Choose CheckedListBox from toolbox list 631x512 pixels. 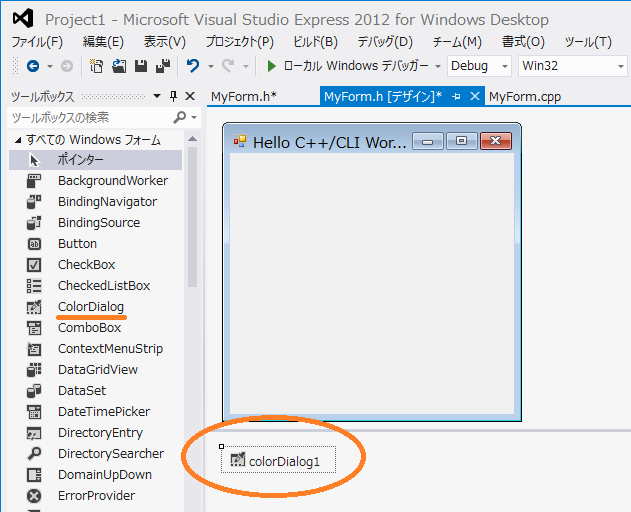(x=96, y=285)
